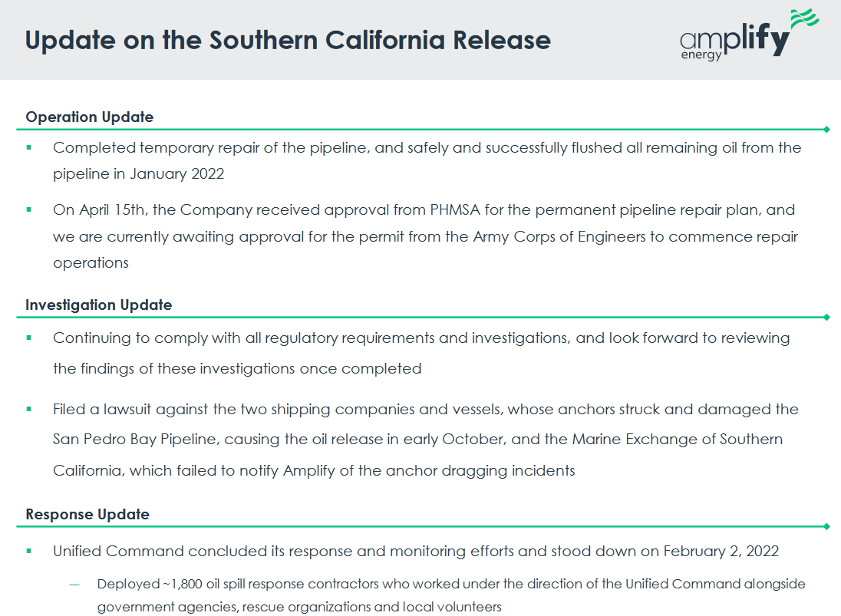Click the green bullet beside "Unified Command concluded"
Screen dimensions: 841x616
29,551
